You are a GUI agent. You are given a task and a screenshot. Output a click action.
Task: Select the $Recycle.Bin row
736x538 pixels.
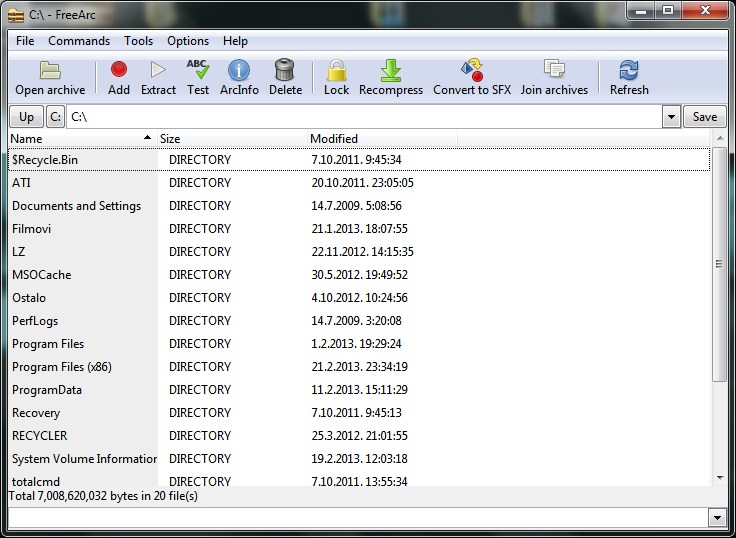359,160
